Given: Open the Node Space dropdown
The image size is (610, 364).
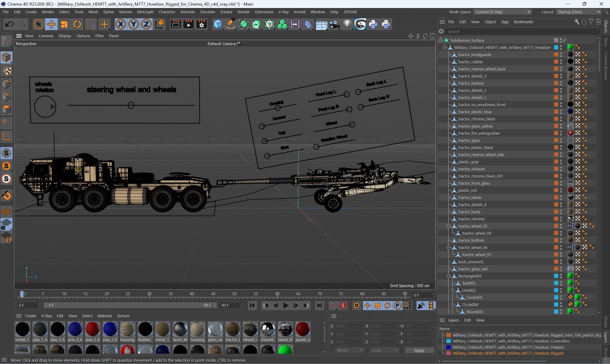Looking at the screenshot, I should pyautogui.click(x=503, y=12).
